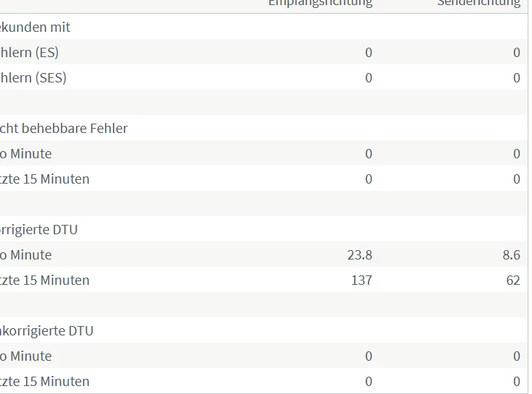532x394 pixels.
Task: Click 'pro Minute' label beside 23.8
Action: (x=26, y=254)
